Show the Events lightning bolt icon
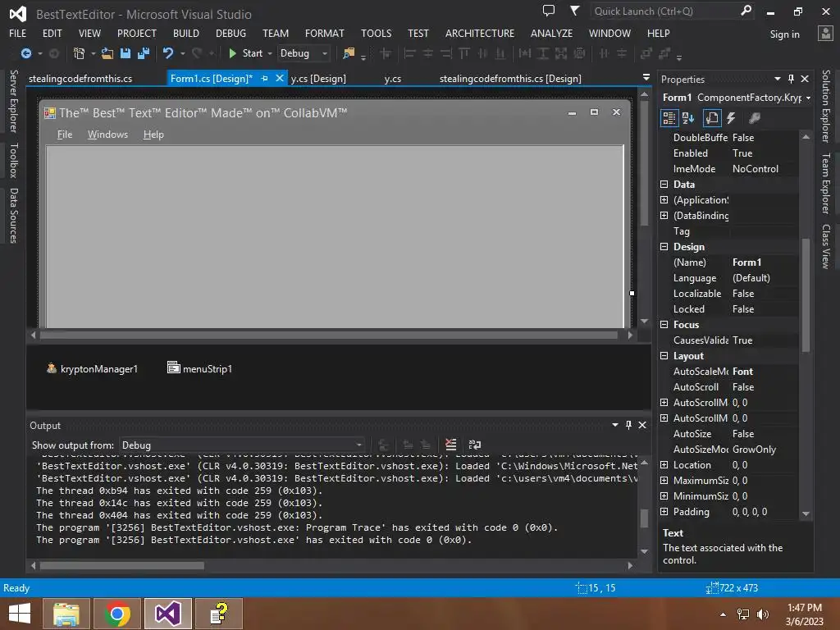The width and height of the screenshot is (840, 630). tap(731, 118)
